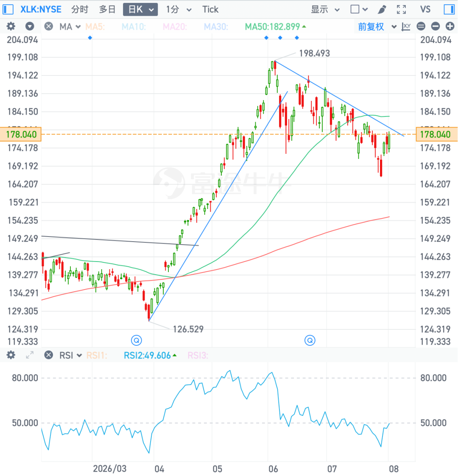Toggle the MA30 line visibility
This screenshot has height=476, width=458.
coord(215,27)
